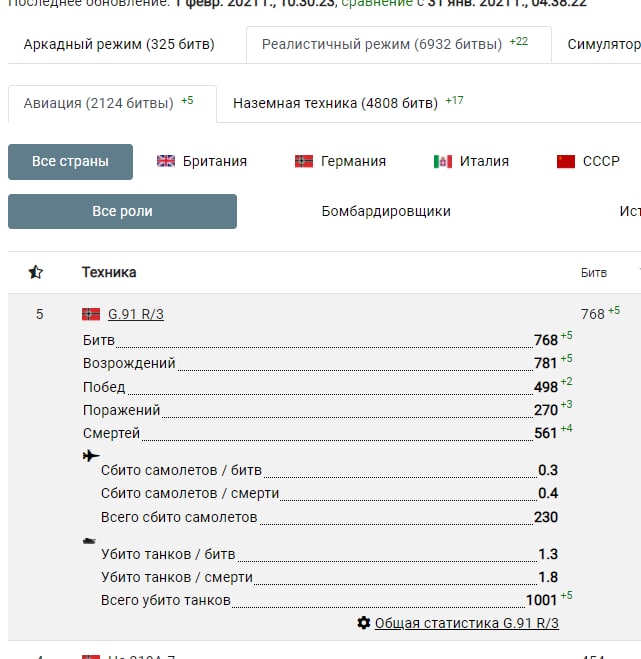Screen dimensions: 641x659
Task: Switch to the Симулятор tab
Action: (604, 44)
